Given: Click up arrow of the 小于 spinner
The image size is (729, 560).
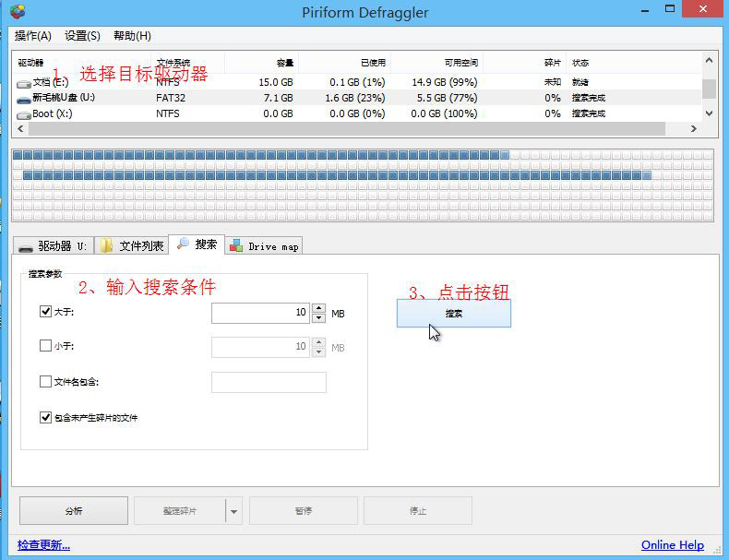Looking at the screenshot, I should pyautogui.click(x=318, y=342).
